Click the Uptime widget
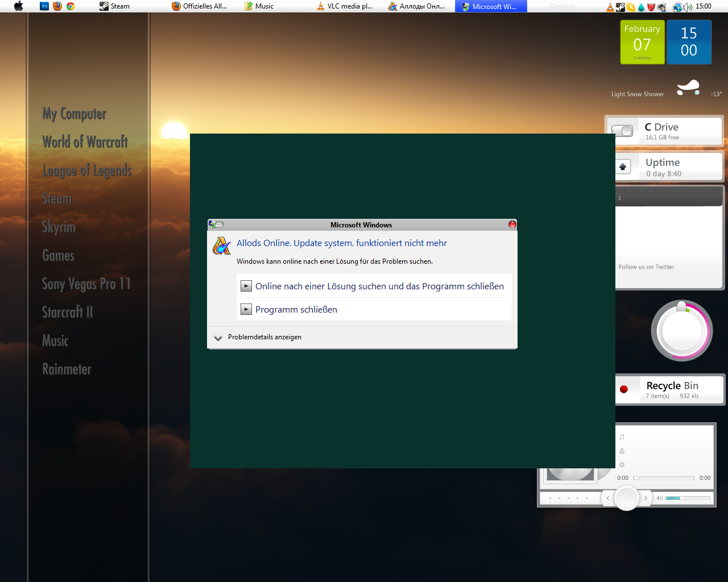 click(x=669, y=167)
